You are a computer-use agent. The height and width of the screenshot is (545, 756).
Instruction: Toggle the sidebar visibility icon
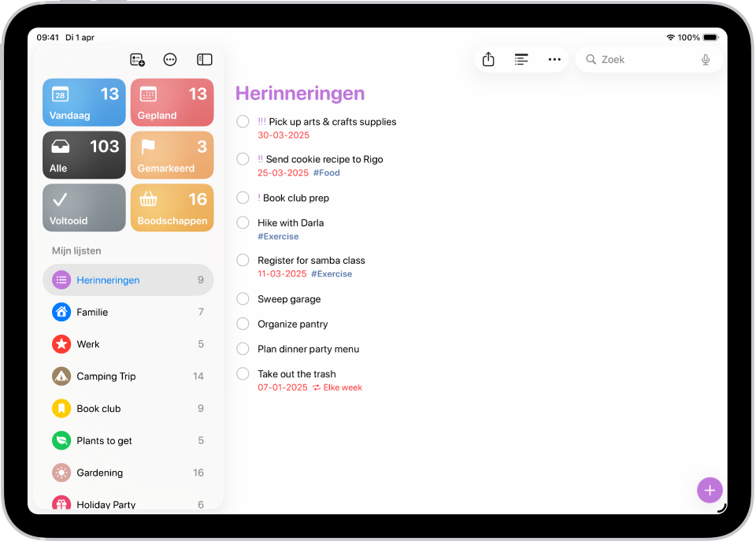204,59
